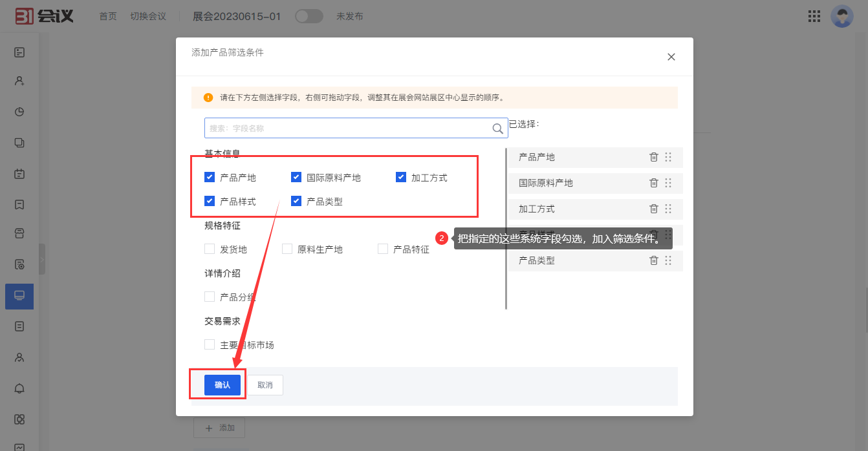868x451 pixels.
Task: Click drag handle for 产品类型
Action: (x=668, y=260)
